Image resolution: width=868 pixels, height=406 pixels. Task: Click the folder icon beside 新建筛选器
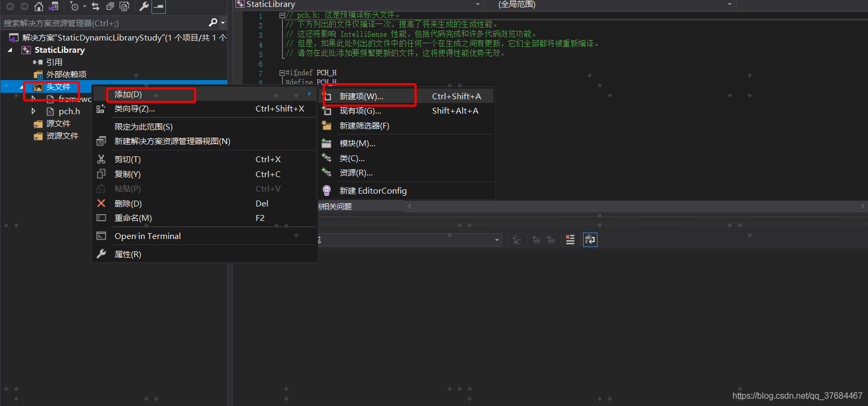click(327, 125)
